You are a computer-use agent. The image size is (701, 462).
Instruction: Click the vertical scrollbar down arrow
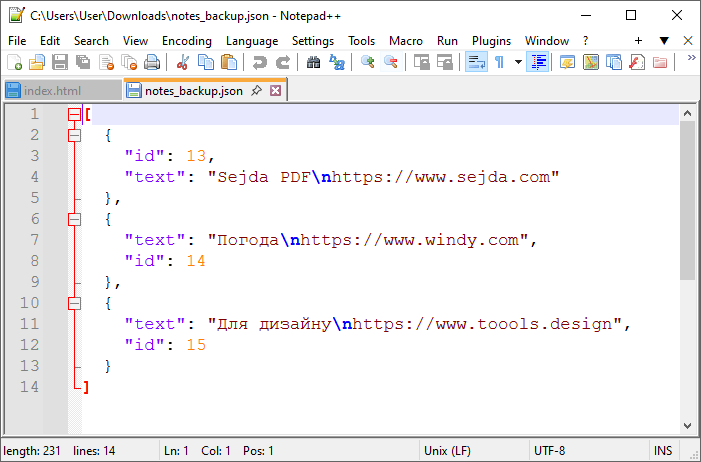coord(687,426)
